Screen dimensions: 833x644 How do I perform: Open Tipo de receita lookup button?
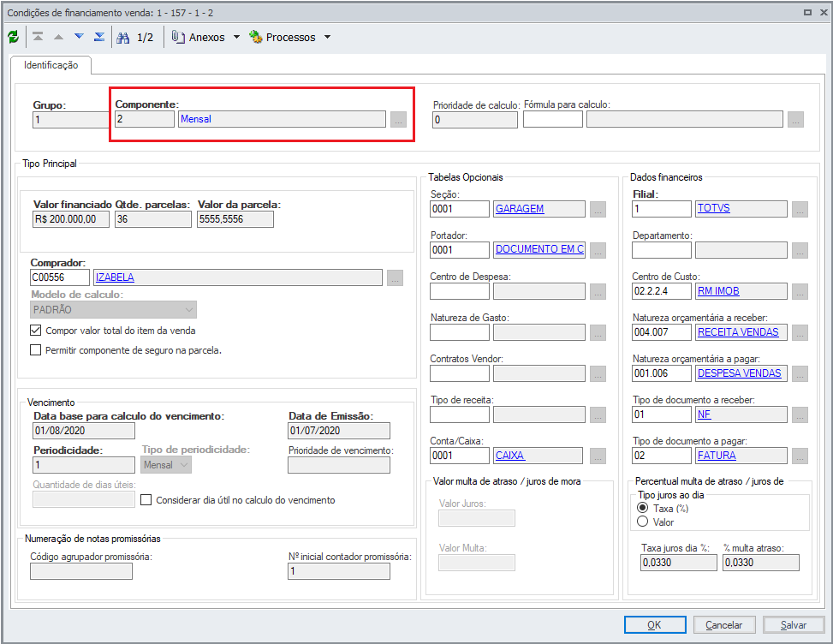[x=598, y=414]
